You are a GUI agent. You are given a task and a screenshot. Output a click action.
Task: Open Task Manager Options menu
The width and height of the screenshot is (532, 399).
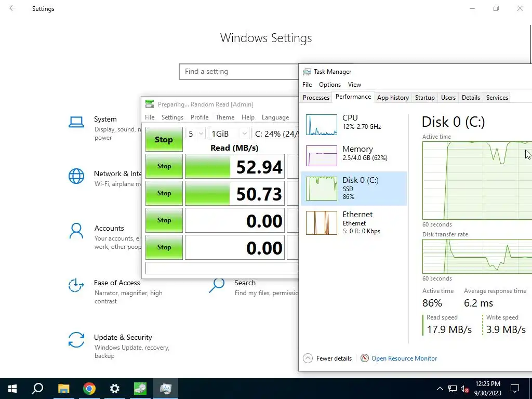[x=330, y=85]
